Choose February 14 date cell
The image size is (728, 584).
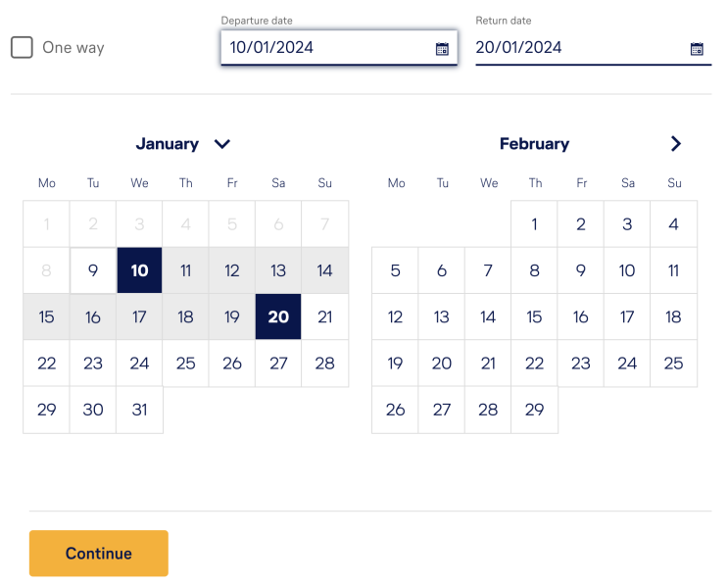[x=488, y=316]
